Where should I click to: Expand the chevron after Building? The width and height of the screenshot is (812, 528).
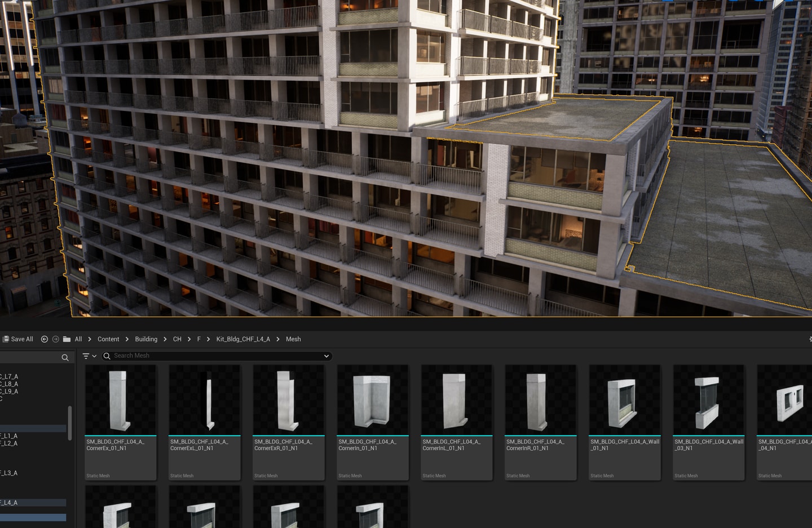click(x=165, y=339)
